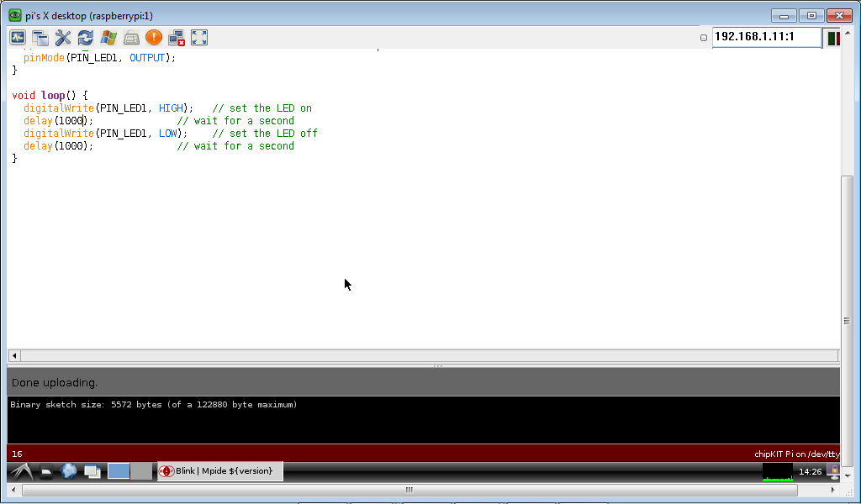Click inside the 192.168.1.11:1 address field

tap(767, 37)
